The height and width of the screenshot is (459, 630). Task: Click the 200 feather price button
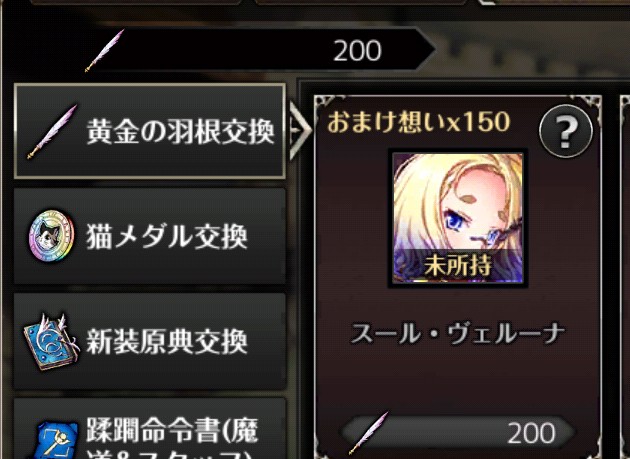(x=458, y=433)
